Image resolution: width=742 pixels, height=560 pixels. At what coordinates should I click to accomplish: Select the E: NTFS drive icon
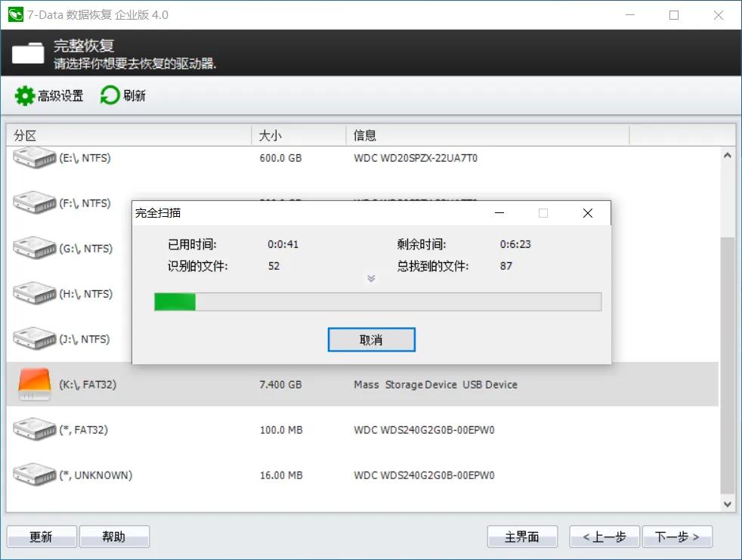pos(35,158)
